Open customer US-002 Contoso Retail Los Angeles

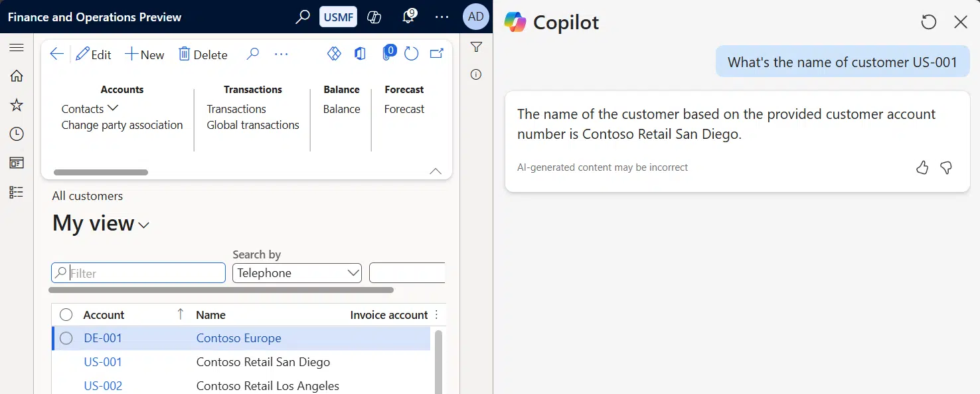point(268,385)
